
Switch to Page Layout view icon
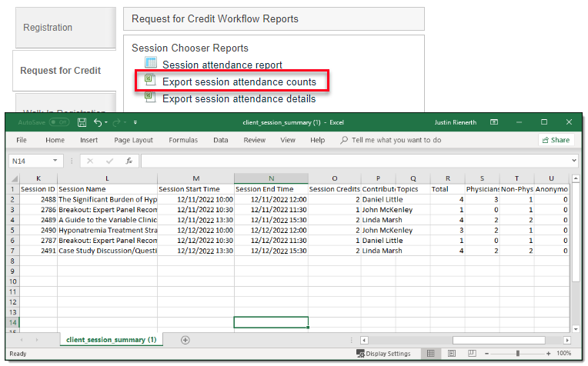tap(452, 353)
